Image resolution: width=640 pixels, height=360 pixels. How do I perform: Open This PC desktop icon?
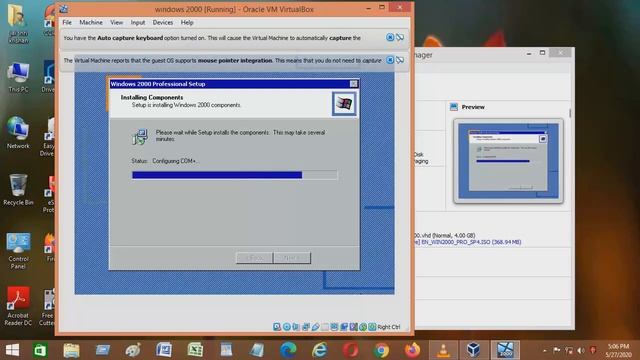[x=18, y=78]
